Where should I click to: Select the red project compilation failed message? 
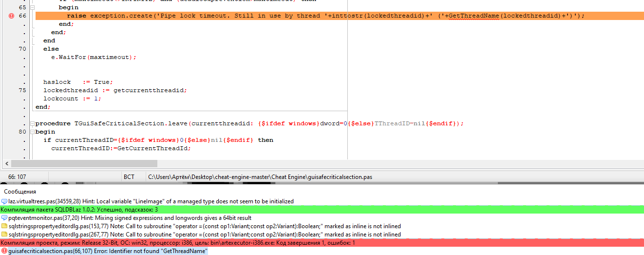tap(322, 243)
